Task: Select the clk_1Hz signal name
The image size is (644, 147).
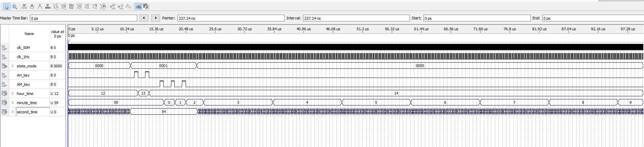Action: [23, 57]
